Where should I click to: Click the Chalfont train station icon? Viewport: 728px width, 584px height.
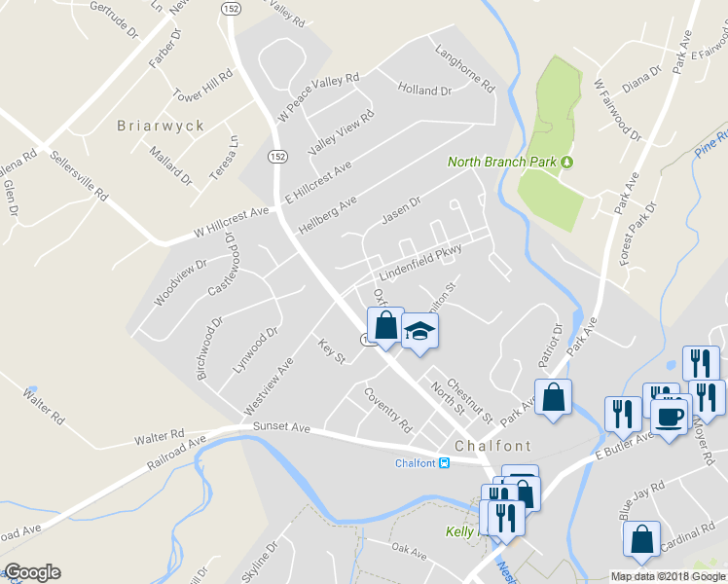coord(445,463)
